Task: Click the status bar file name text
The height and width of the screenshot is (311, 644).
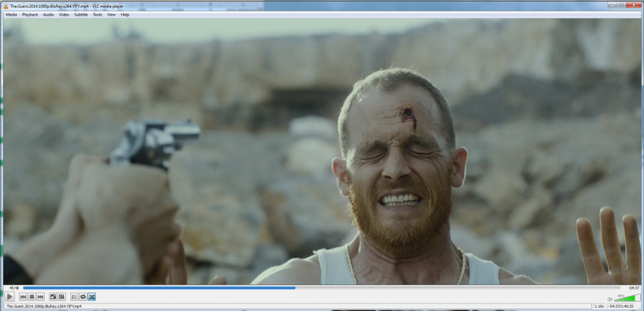Action: (x=44, y=307)
